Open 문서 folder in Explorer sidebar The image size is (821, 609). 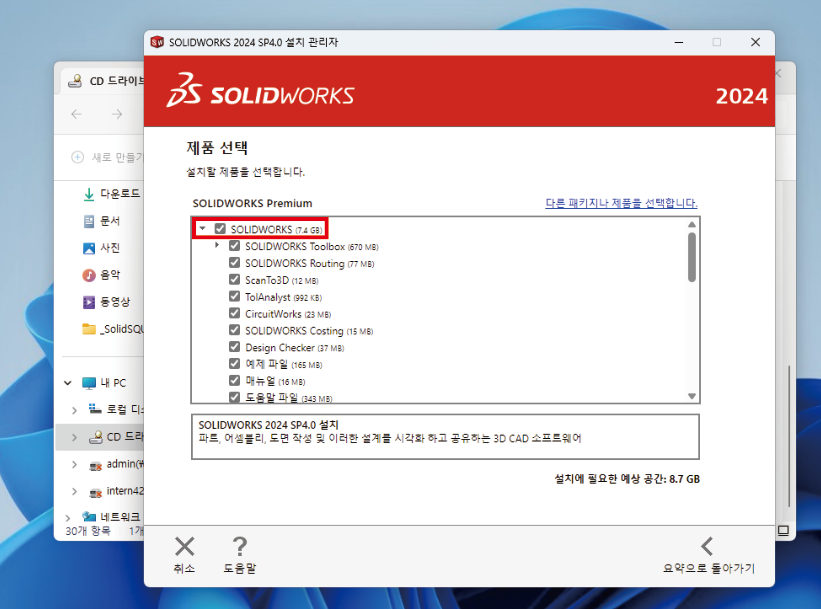click(102, 221)
